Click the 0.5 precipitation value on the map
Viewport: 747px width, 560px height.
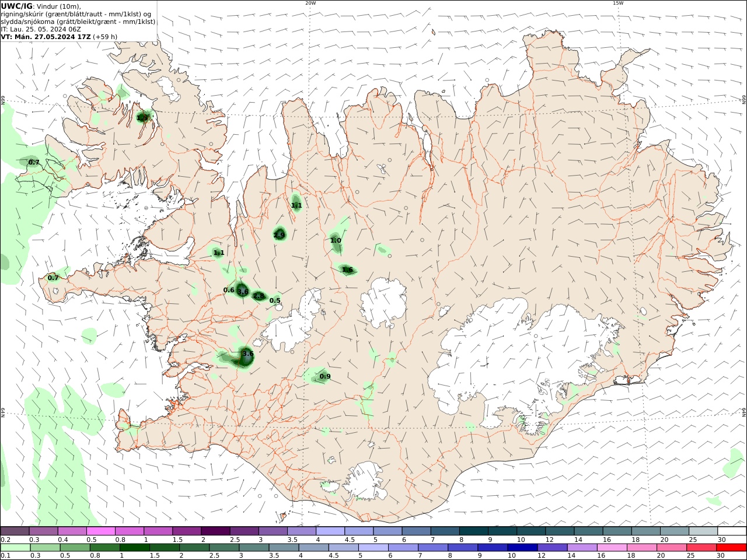click(x=275, y=301)
